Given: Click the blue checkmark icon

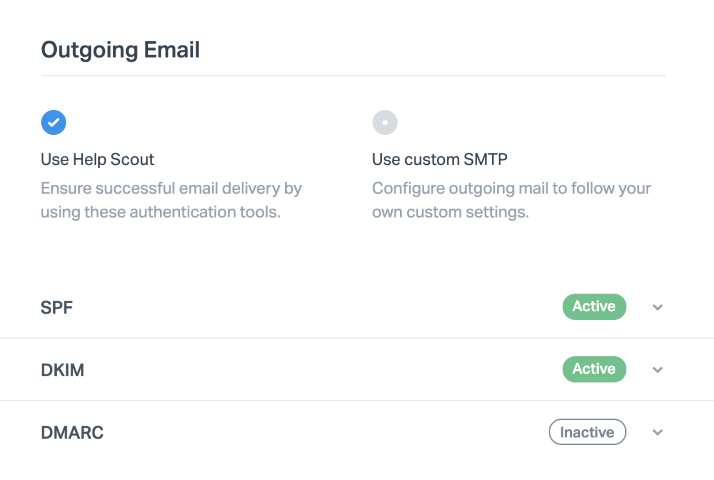Looking at the screenshot, I should pyautogui.click(x=53, y=122).
